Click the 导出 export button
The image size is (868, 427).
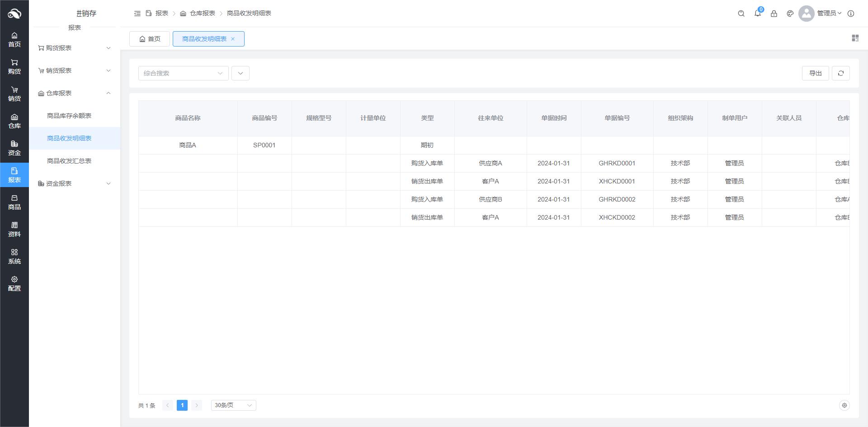coord(815,73)
